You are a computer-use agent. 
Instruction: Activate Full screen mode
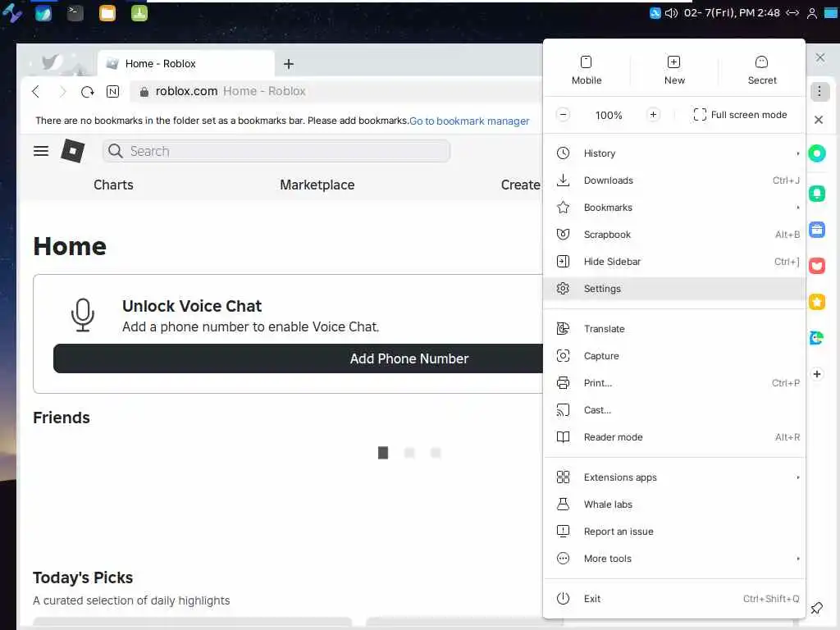tap(740, 115)
